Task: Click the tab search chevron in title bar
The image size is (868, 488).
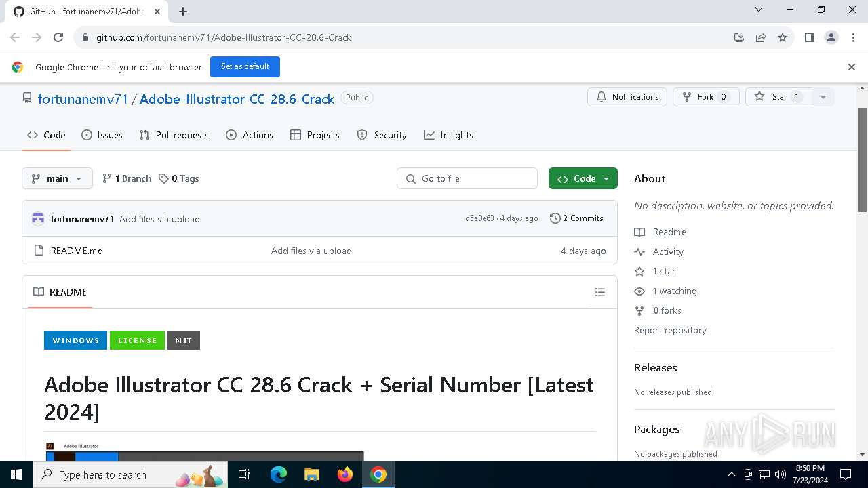Action: (759, 9)
